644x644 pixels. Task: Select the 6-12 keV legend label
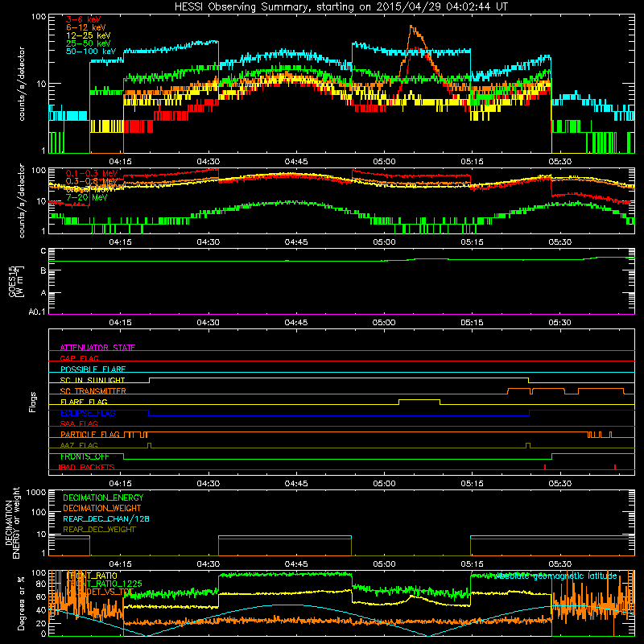pos(85,27)
